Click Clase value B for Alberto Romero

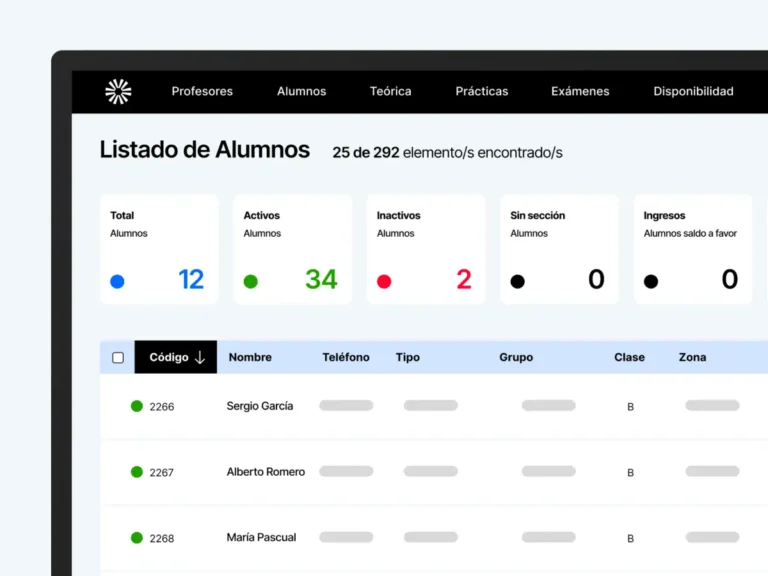630,473
